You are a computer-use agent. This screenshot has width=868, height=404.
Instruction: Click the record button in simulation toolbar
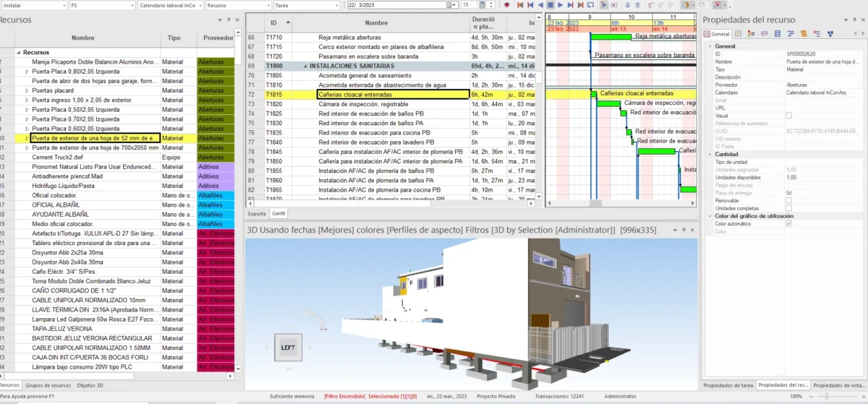[507, 5]
